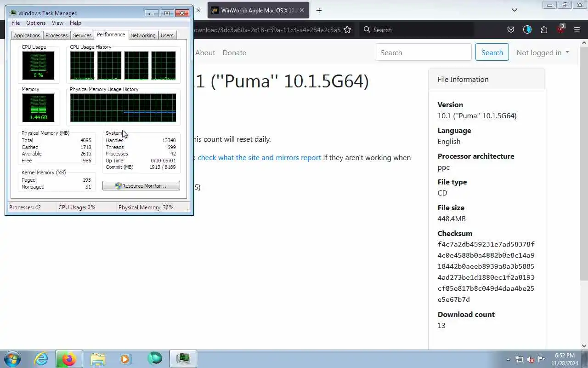This screenshot has height=368, width=588.
Task: Close the WinWorld Mac OS X tab
Action: click(302, 10)
